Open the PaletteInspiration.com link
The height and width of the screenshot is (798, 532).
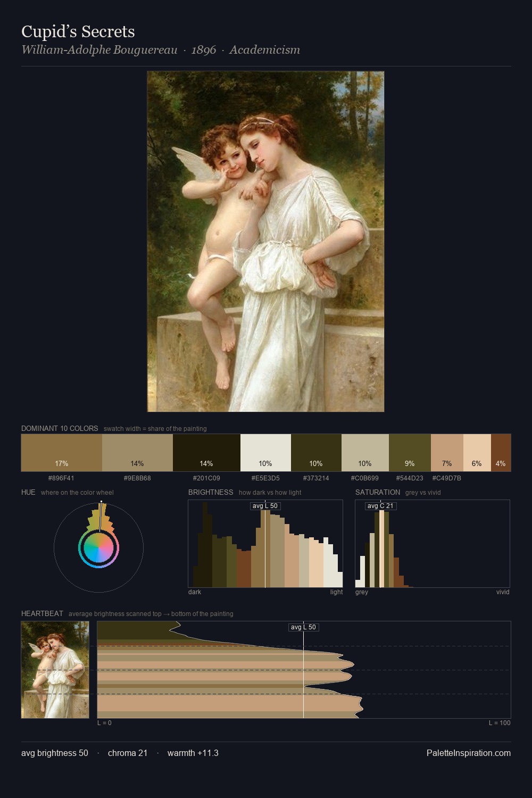[469, 753]
